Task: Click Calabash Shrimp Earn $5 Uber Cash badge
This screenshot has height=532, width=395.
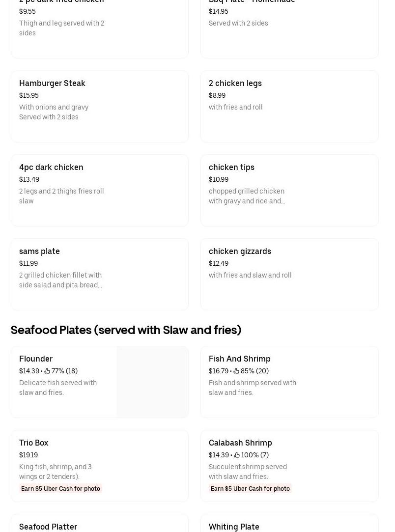Action: 250,489
